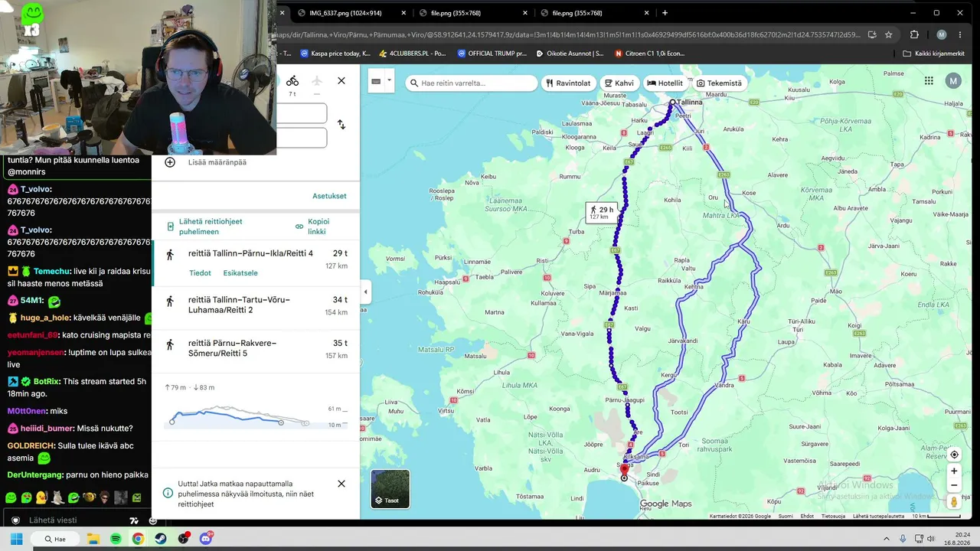
Task: Swap start and destination with the reverse arrows
Action: [x=341, y=125]
